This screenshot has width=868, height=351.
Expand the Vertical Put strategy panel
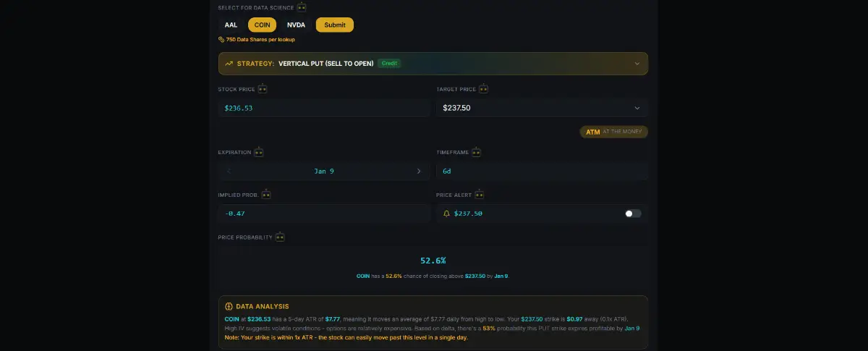637,64
